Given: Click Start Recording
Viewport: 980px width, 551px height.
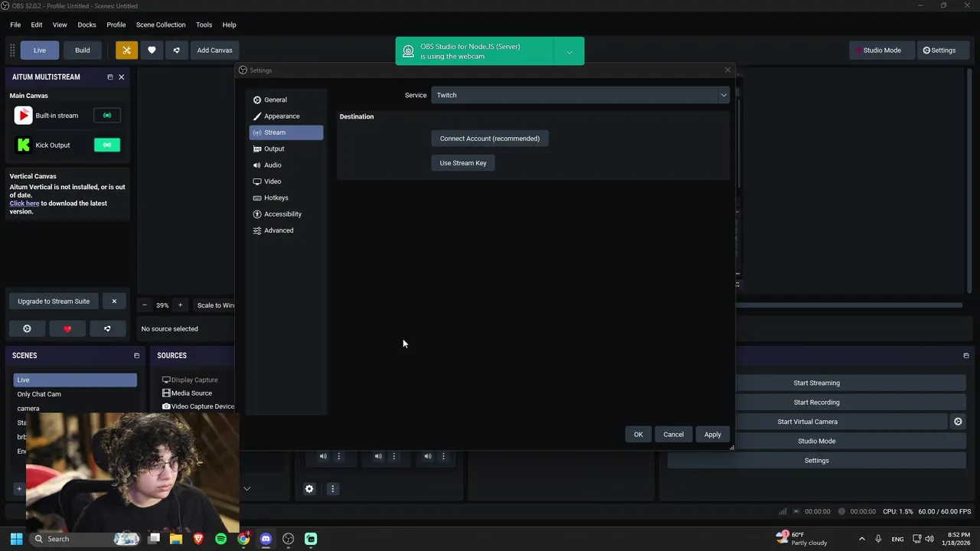Looking at the screenshot, I should [817, 403].
